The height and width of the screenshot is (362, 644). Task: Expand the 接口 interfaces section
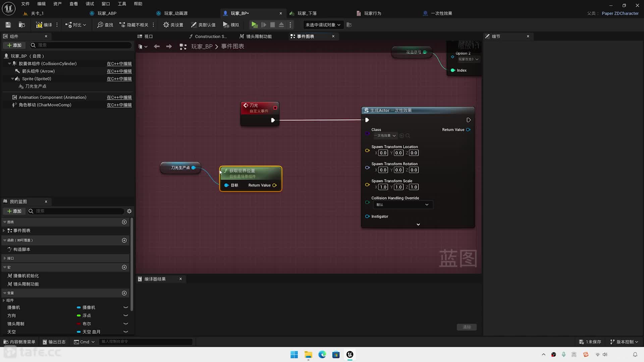(4, 258)
